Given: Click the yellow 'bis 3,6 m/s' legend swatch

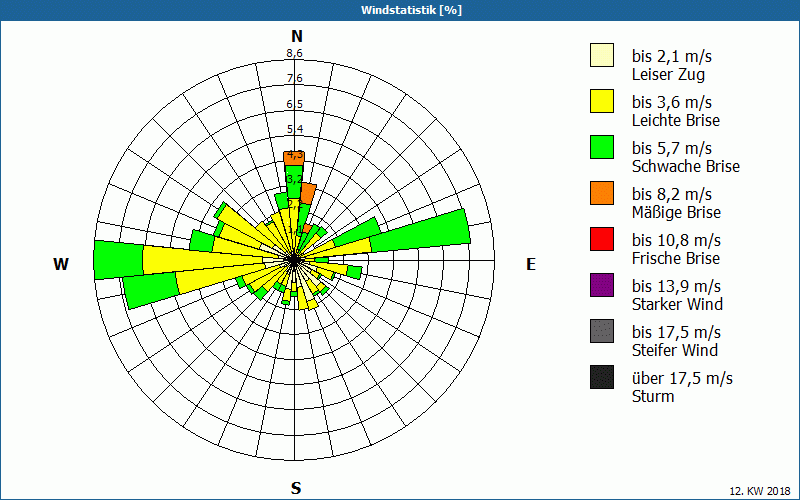Looking at the screenshot, I should (602, 101).
